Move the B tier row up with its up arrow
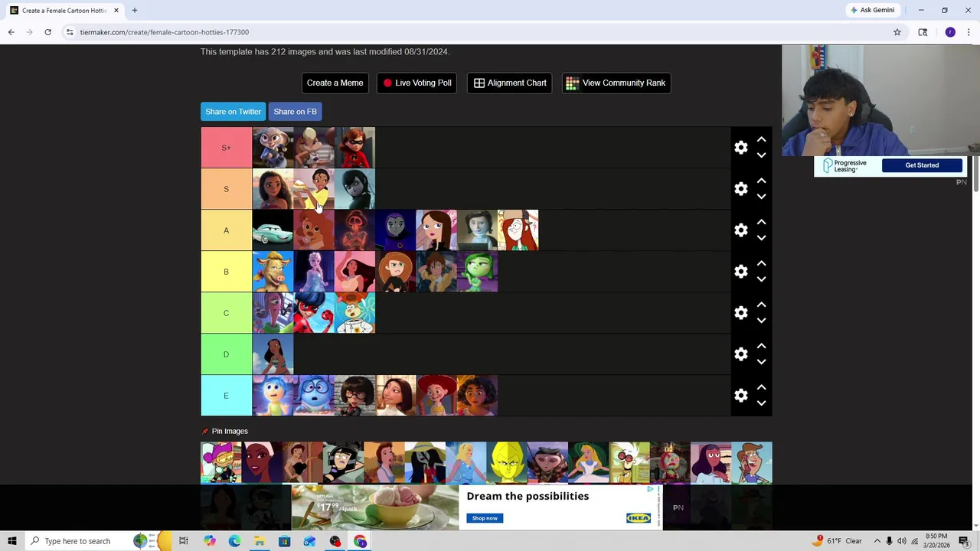This screenshot has height=551, width=980. pyautogui.click(x=761, y=263)
